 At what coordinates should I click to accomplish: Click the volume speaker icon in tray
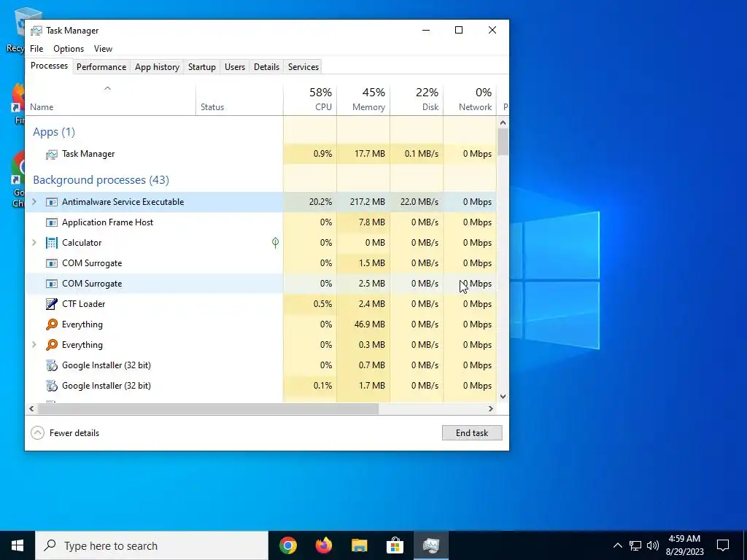tap(653, 545)
